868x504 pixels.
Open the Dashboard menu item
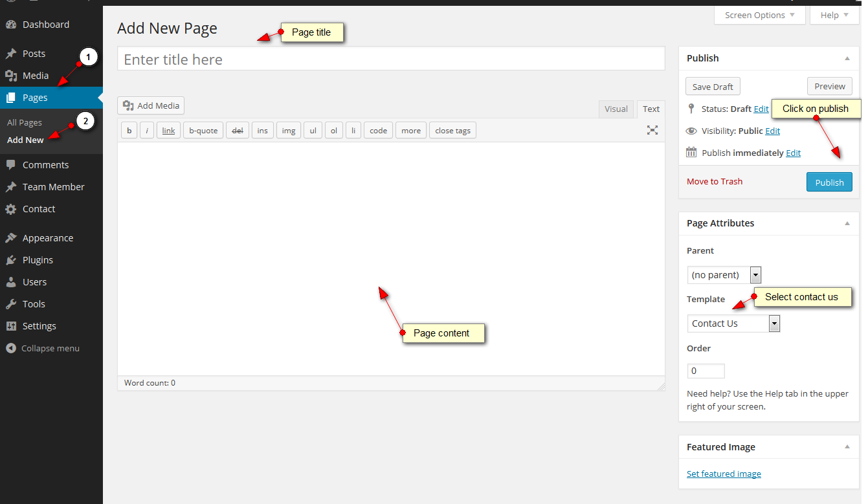coord(51,25)
